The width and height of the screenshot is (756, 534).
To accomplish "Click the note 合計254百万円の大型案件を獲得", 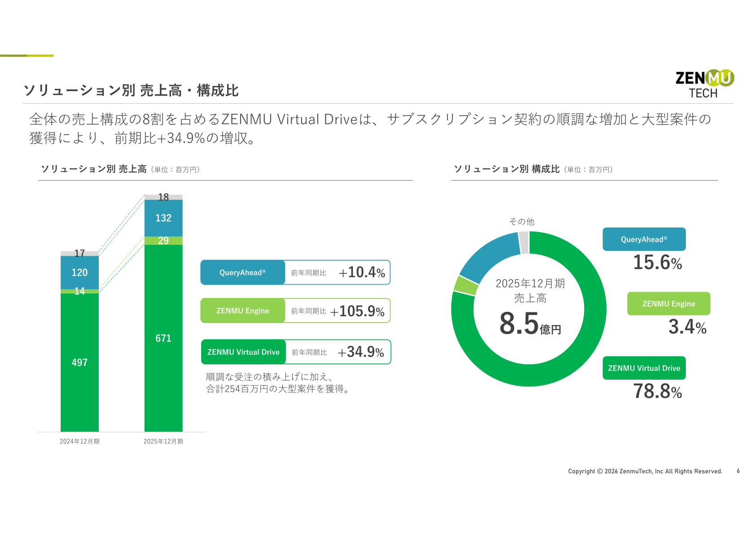I will (x=277, y=389).
